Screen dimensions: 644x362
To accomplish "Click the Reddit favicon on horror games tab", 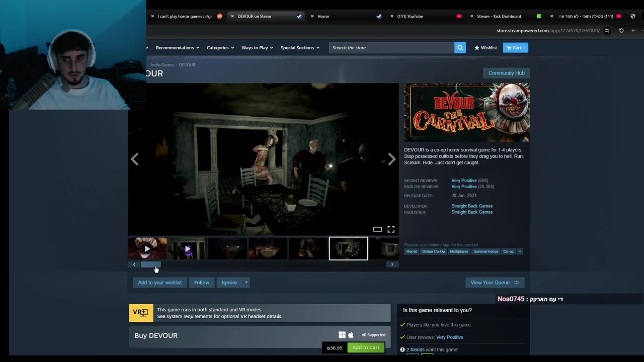I will [219, 16].
